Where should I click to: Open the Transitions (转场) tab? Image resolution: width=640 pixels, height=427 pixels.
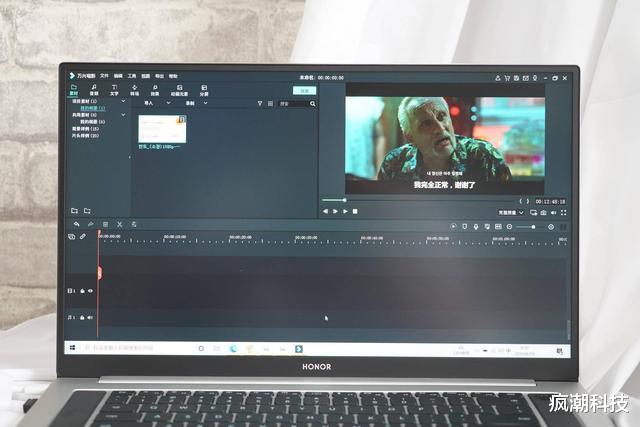pyautogui.click(x=134, y=90)
